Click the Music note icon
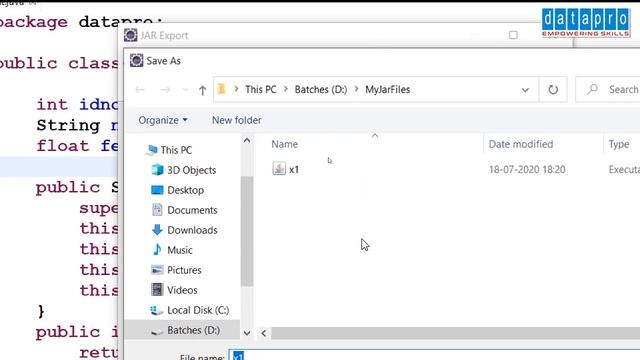Image resolution: width=640 pixels, height=360 pixels. 157,249
